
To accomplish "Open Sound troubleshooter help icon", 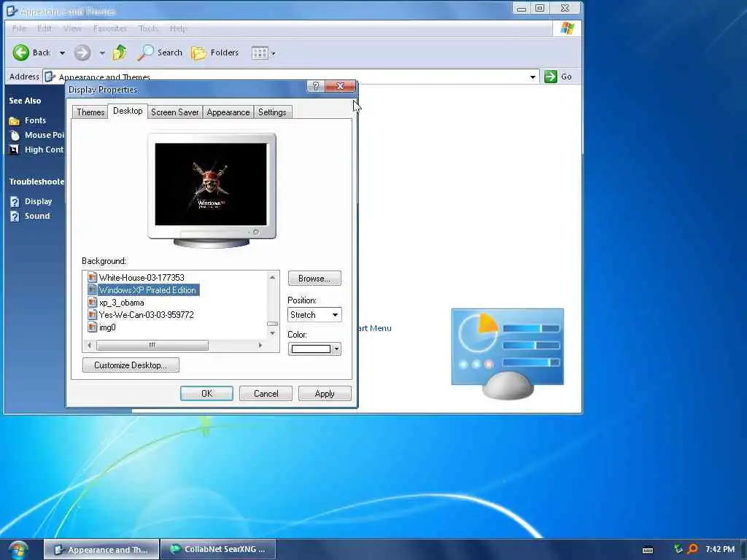I will point(15,216).
